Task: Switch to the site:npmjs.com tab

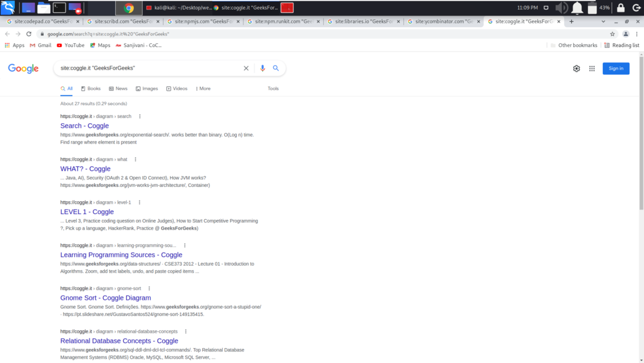Action: (x=204, y=21)
